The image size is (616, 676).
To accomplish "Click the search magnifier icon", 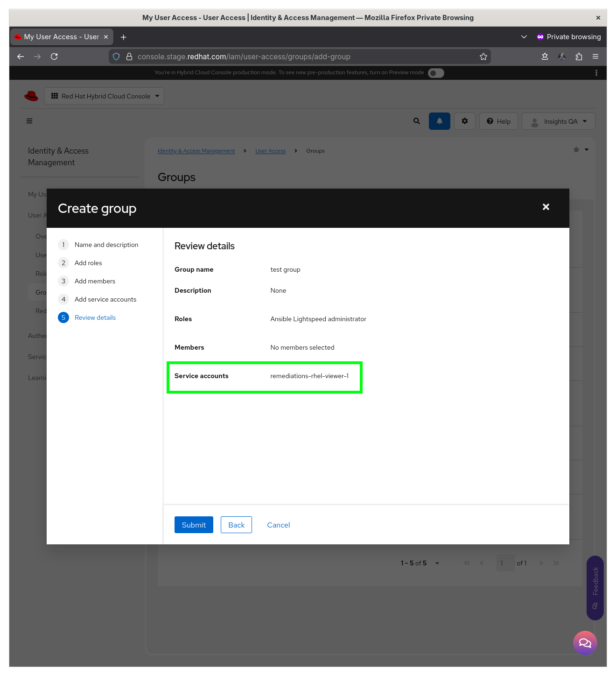I will (417, 121).
